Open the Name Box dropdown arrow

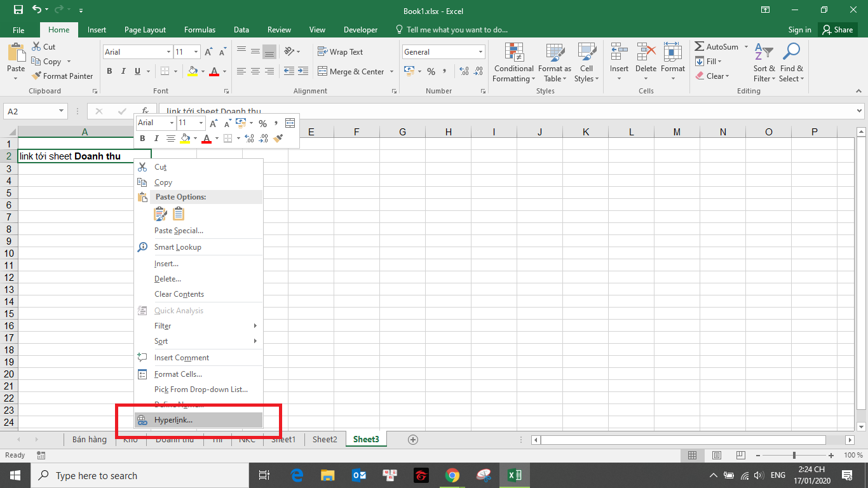pyautogui.click(x=62, y=111)
